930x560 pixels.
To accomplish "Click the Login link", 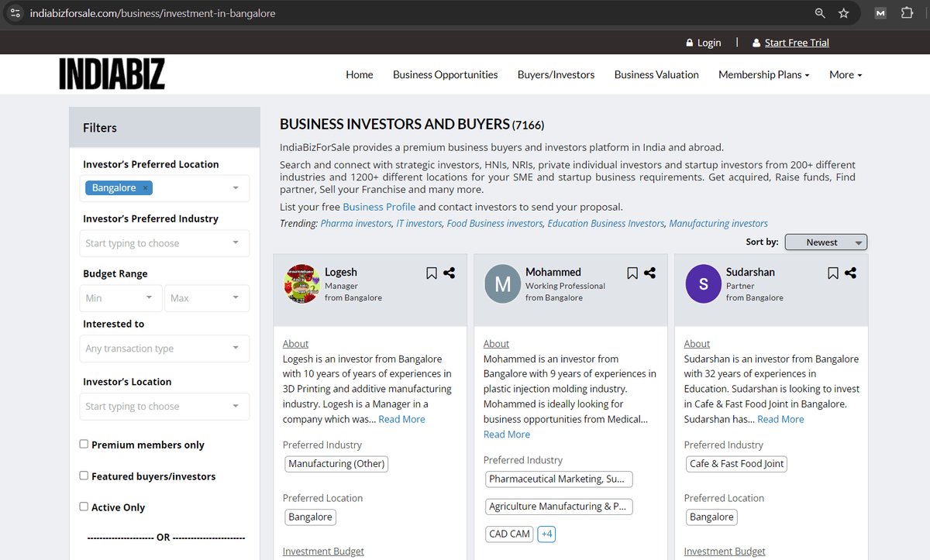I will point(704,43).
